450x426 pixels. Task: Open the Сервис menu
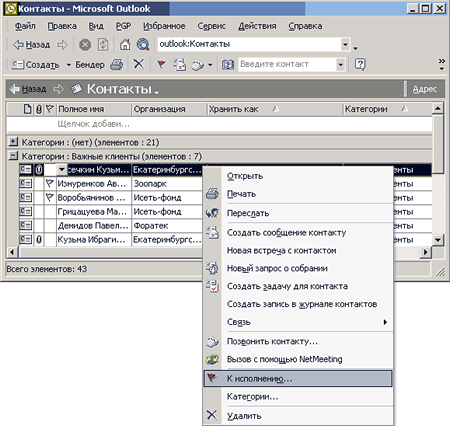[x=211, y=26]
